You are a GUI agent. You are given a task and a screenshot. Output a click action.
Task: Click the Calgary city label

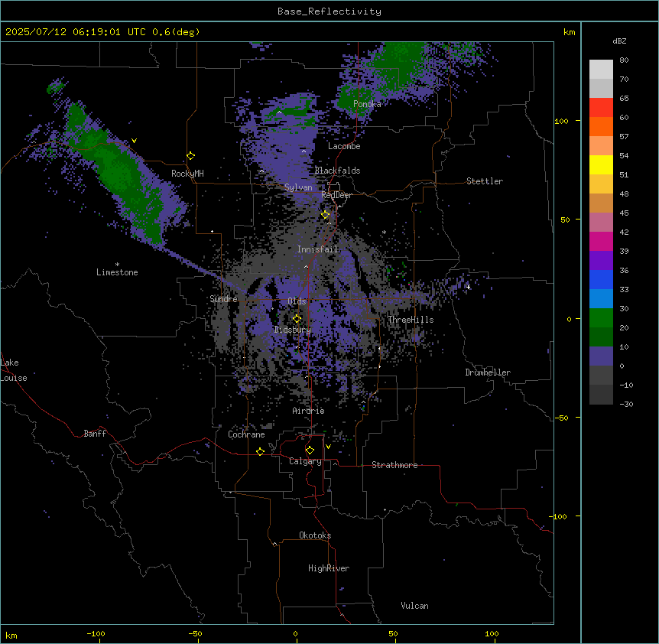tap(305, 461)
